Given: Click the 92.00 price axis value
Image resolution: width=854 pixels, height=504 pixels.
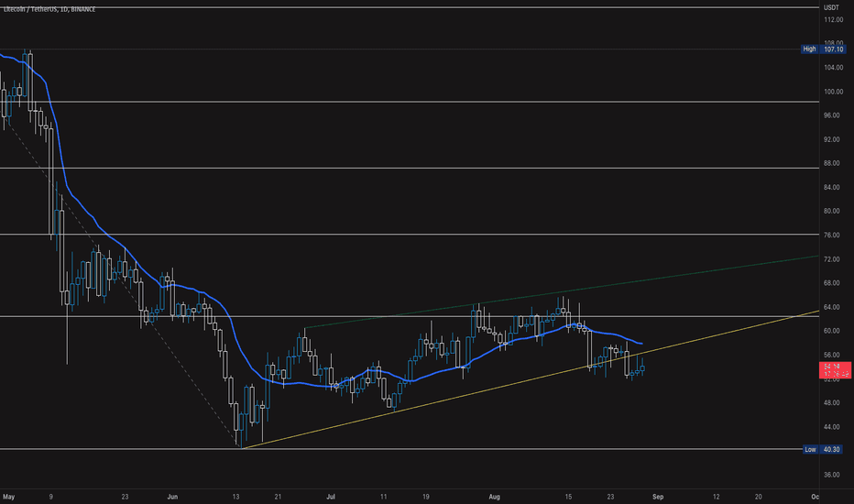Looking at the screenshot, I should (x=832, y=139).
